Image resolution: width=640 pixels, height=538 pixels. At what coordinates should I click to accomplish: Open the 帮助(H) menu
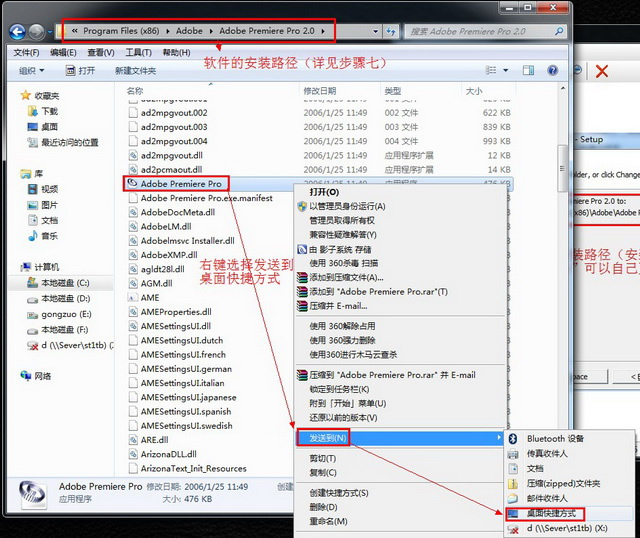(176, 53)
